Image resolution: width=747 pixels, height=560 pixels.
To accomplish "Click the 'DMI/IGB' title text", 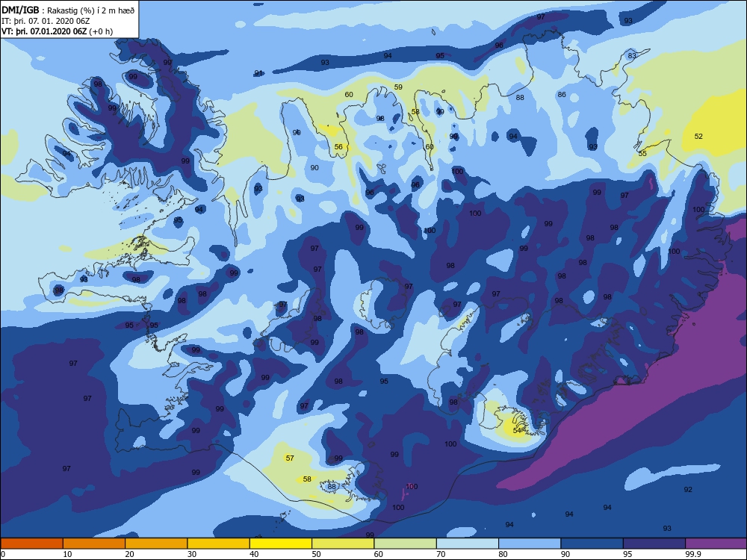I will pos(20,10).
